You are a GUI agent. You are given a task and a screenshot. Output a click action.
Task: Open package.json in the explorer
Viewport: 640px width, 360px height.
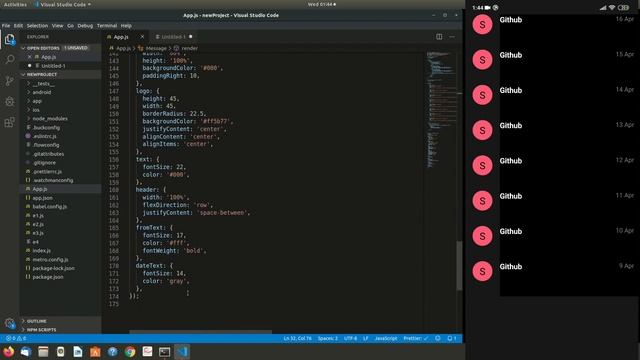point(48,277)
